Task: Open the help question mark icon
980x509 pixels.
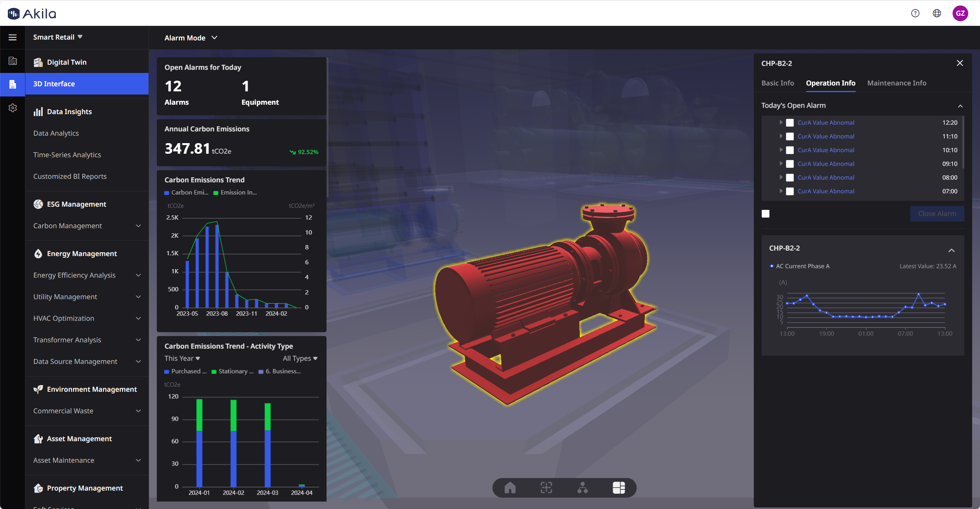Action: (x=915, y=13)
